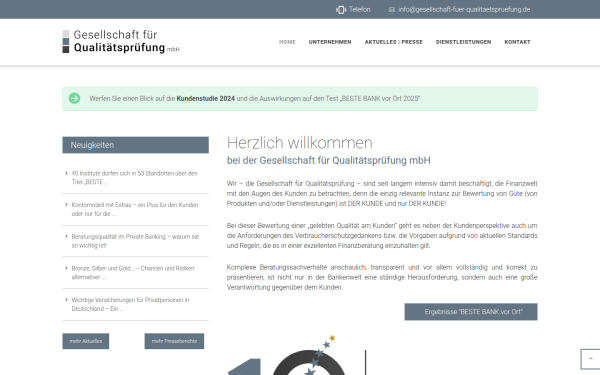This screenshot has width=600, height=375.
Task: Open news item 'Bronze, Silber und Gold'
Action: [133, 272]
